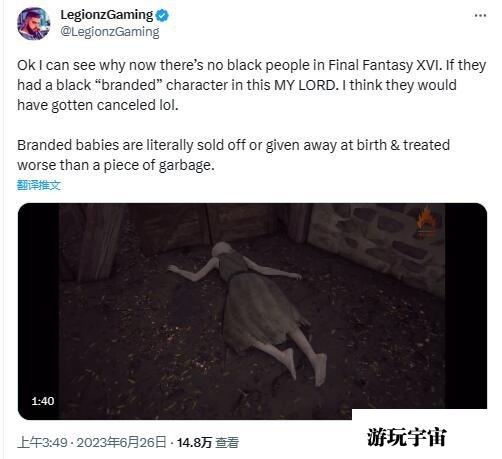Open the 14.8万 view count
Image resolution: width=502 pixels, height=459 pixels.
(194, 443)
